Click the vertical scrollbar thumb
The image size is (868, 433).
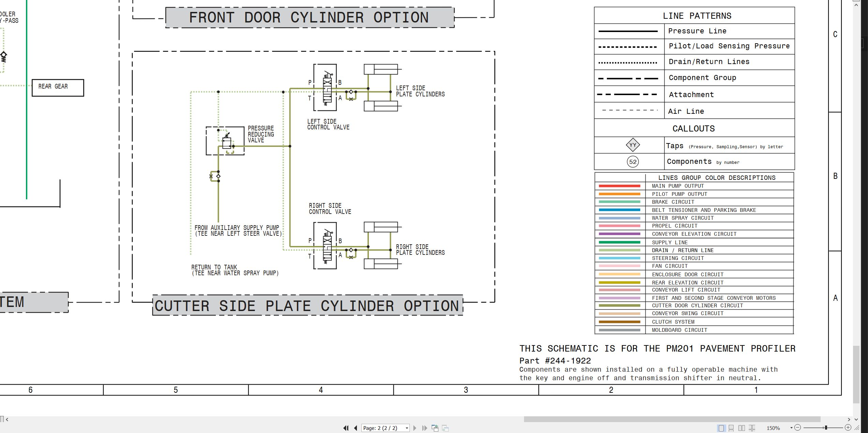click(x=856, y=374)
